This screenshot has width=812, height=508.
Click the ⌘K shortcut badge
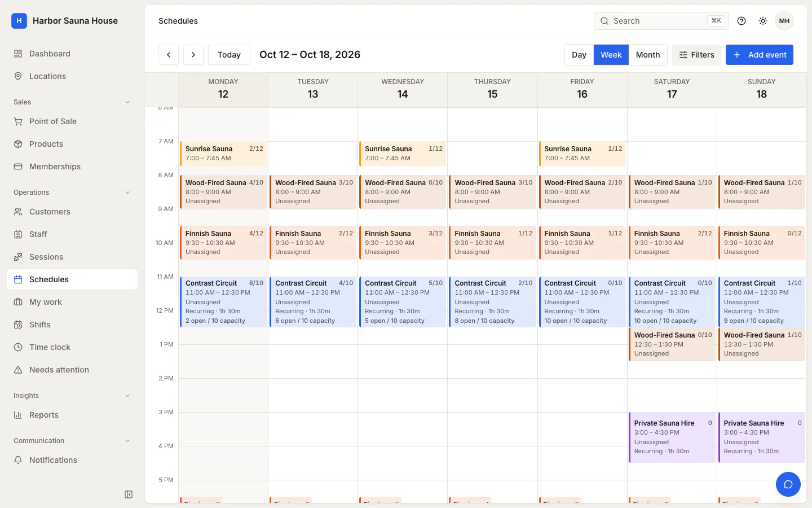coord(716,21)
